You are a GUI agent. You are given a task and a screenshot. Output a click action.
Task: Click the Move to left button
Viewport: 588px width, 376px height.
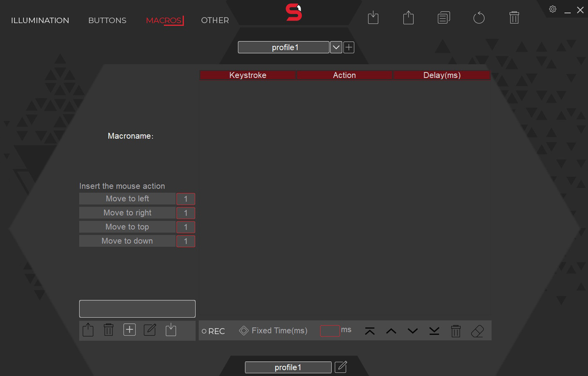tap(127, 198)
